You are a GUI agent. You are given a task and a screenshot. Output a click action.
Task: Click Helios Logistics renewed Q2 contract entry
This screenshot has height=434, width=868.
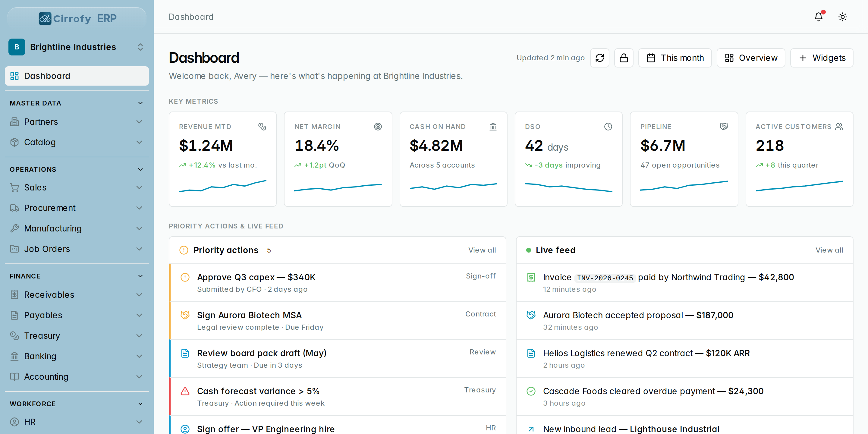point(685,359)
